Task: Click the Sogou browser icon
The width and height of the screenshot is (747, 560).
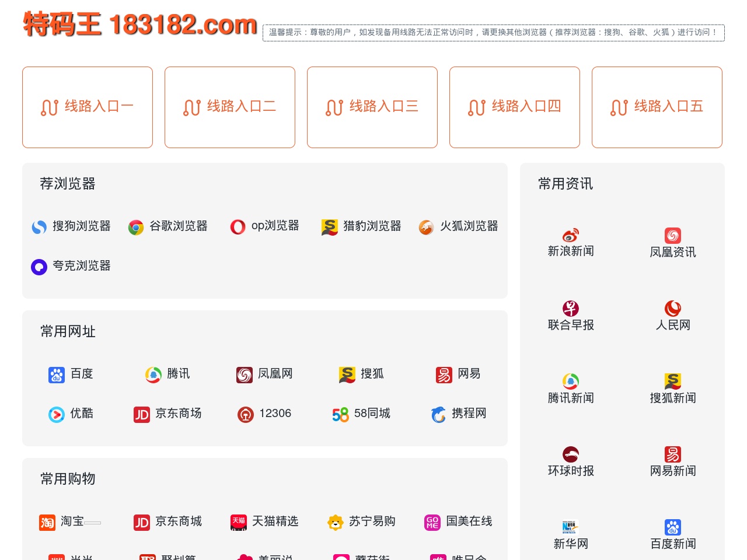Action: click(39, 227)
